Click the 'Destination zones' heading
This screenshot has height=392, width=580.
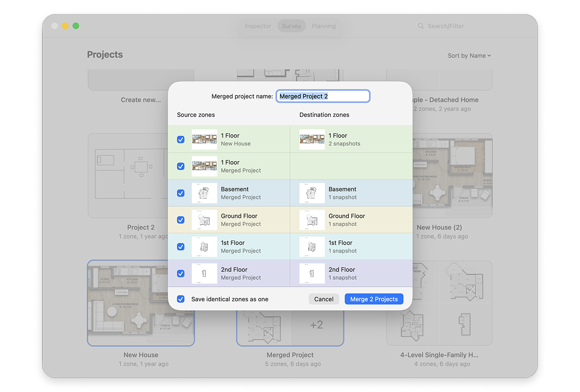coord(324,115)
